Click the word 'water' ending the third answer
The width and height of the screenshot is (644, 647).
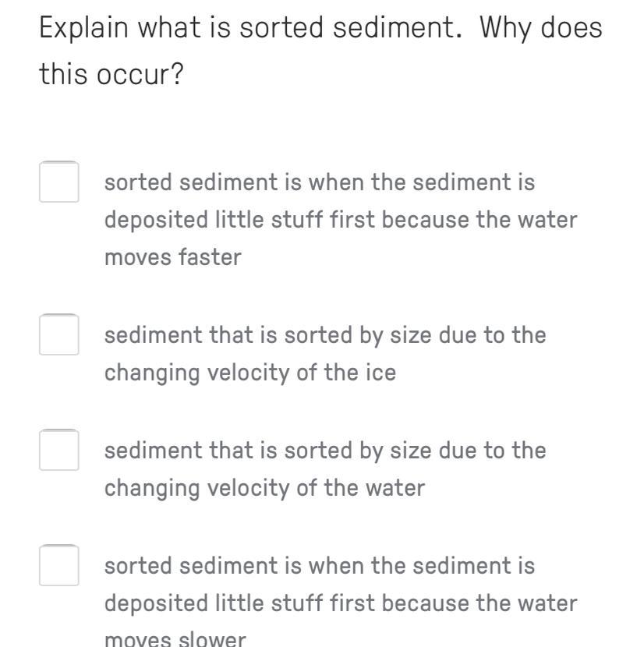[395, 488]
